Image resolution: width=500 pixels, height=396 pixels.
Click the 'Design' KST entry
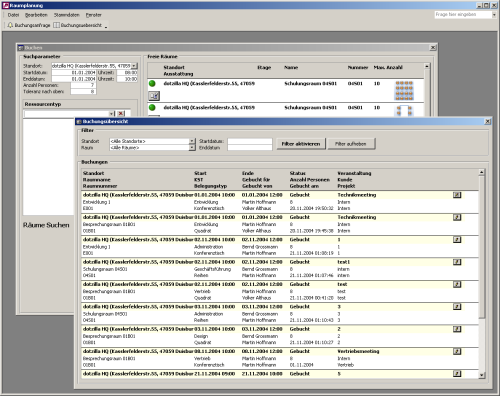coord(201,336)
